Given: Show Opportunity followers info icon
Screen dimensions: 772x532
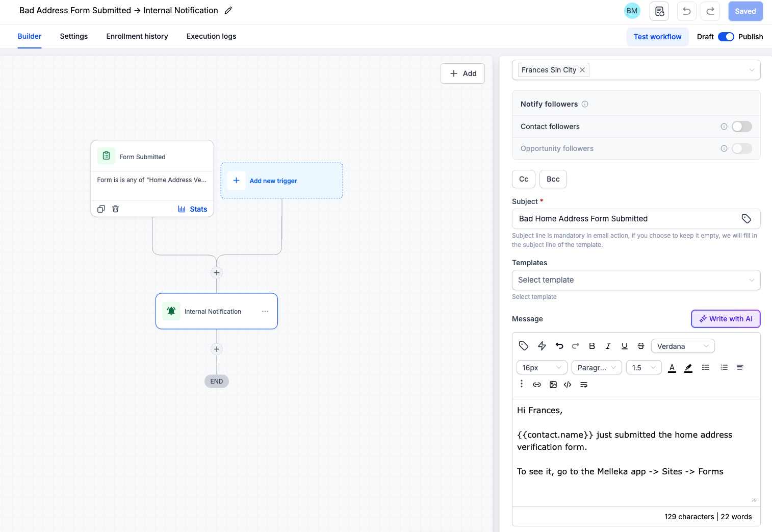Looking at the screenshot, I should click(x=724, y=148).
